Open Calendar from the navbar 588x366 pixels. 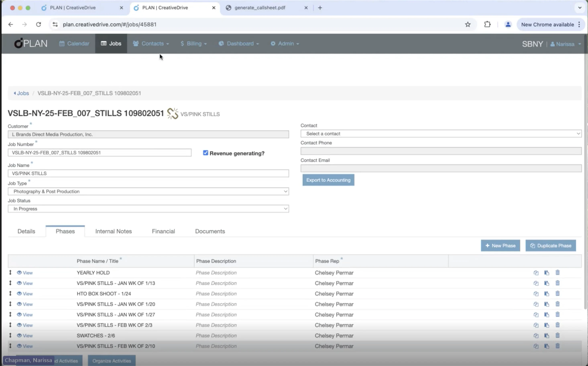point(74,44)
